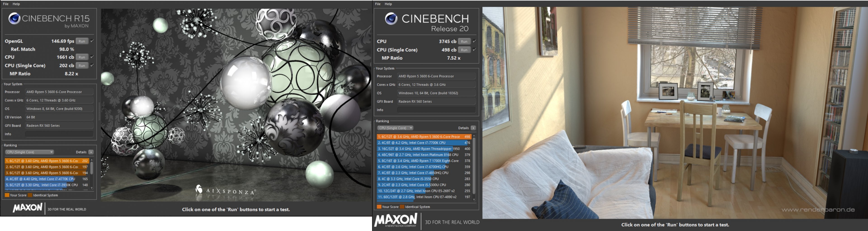The height and width of the screenshot is (231, 868).
Task: Select Intel Core i7-7700K row in R20 ranking
Action: point(424,143)
